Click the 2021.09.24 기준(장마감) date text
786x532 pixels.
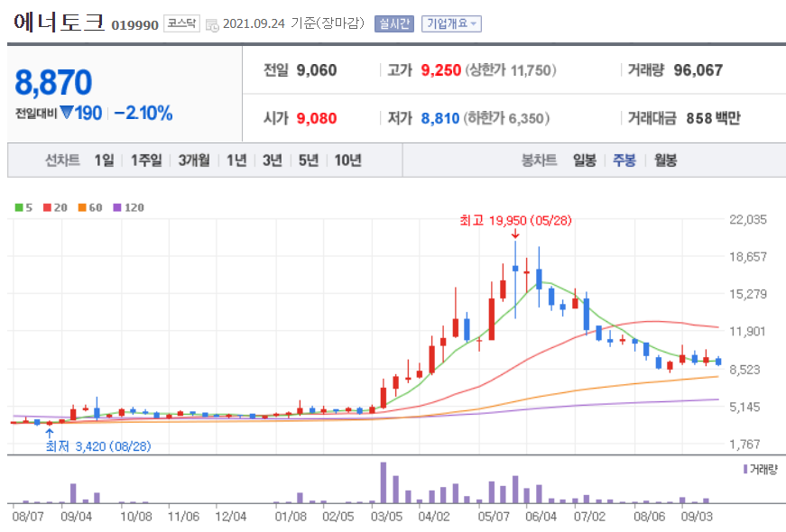293,23
